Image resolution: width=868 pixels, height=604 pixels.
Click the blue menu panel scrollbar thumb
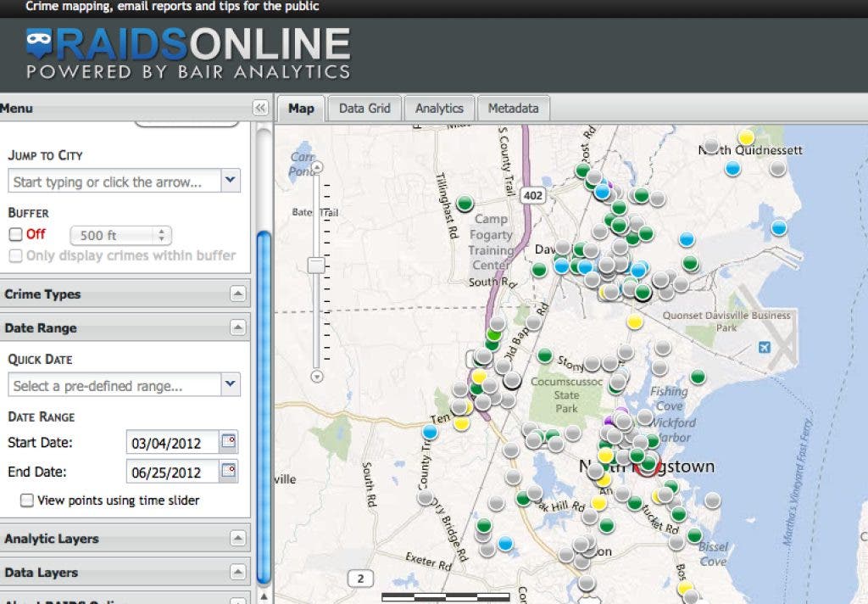[x=264, y=407]
